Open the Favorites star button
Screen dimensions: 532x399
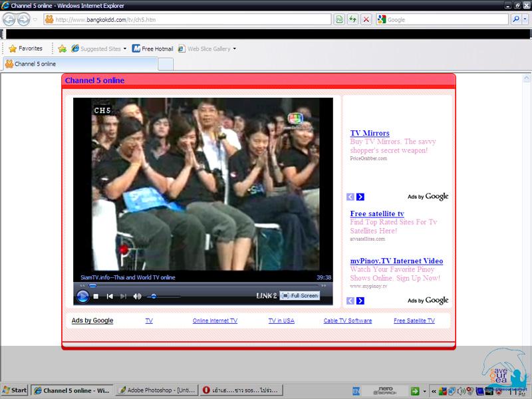[x=25, y=49]
